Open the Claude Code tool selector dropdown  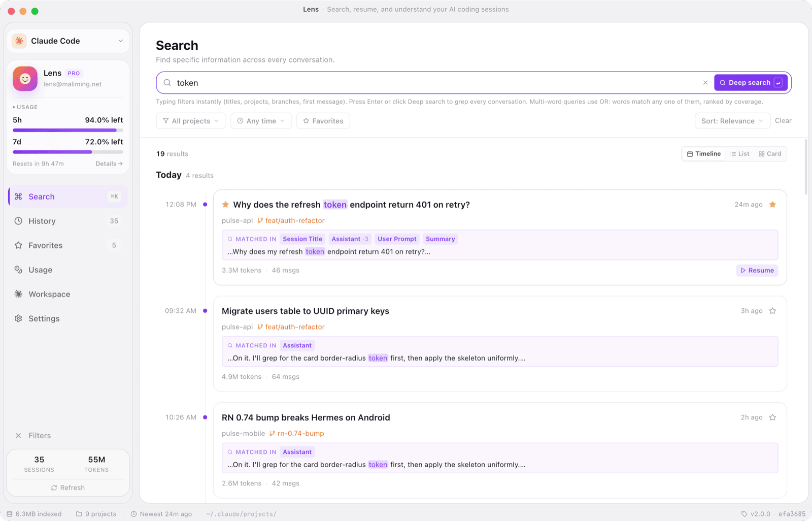68,41
